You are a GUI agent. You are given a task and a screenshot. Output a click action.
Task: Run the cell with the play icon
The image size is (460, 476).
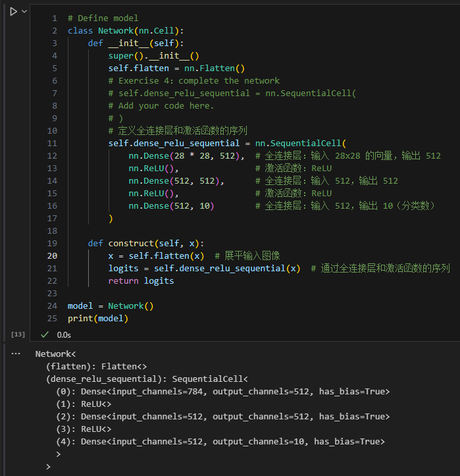(13, 12)
